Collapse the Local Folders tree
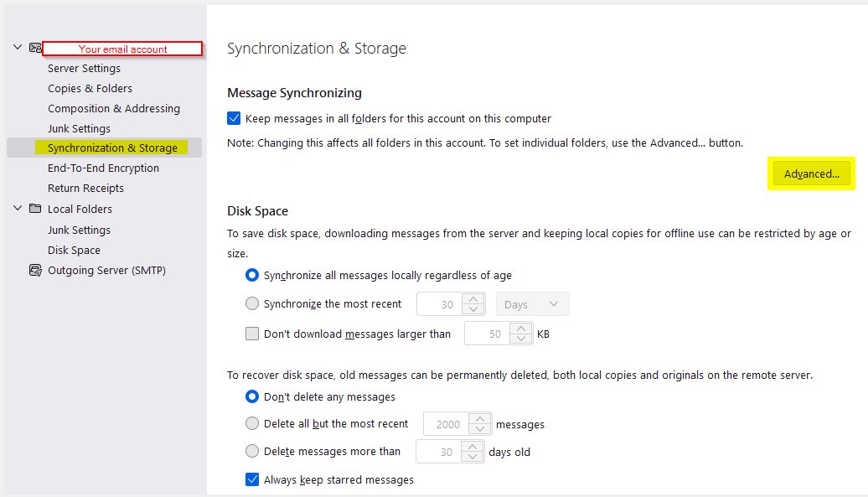The height and width of the screenshot is (497, 868). [18, 208]
